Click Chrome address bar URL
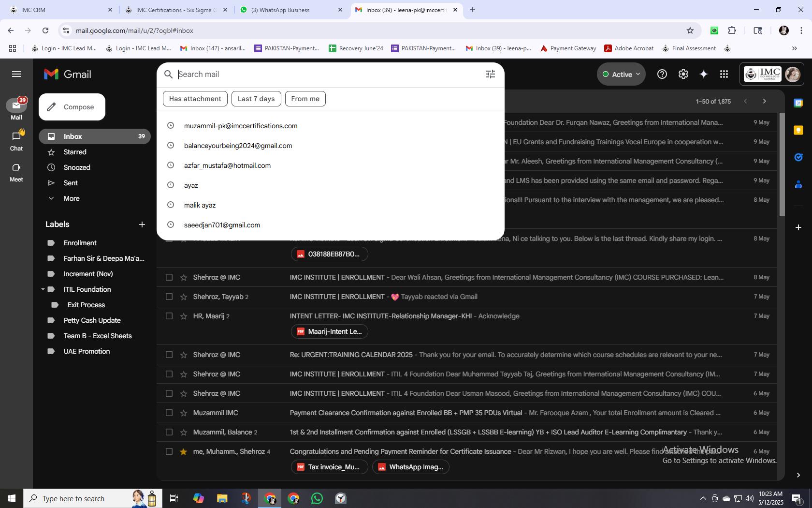Viewport: 812px width, 508px height. [134, 30]
